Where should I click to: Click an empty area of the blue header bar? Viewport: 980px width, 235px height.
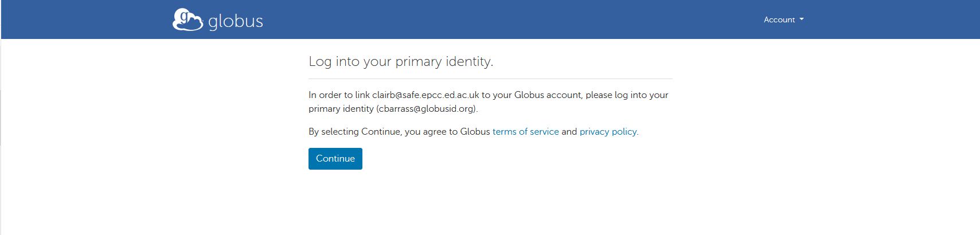(x=487, y=19)
